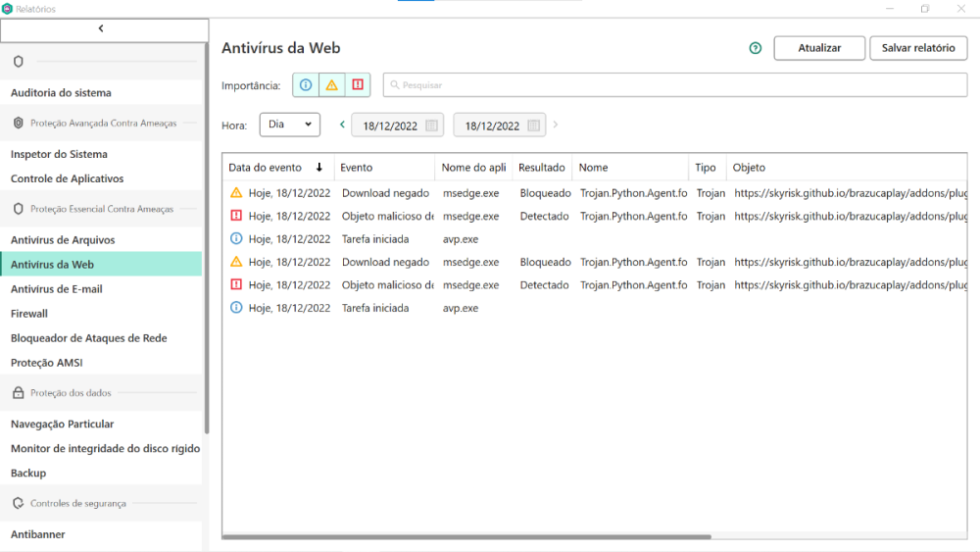Screen dimensions: 980x552
Task: Toggle the informational importance filter
Action: (306, 85)
